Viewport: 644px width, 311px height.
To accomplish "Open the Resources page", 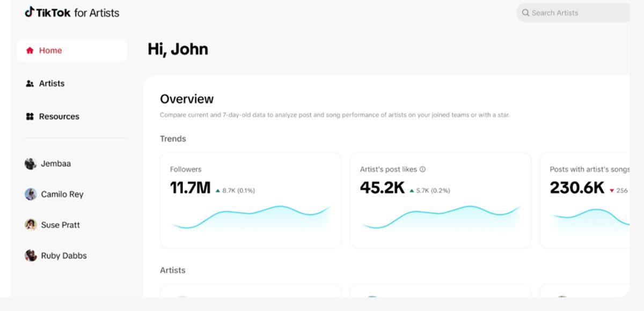I will [x=59, y=116].
